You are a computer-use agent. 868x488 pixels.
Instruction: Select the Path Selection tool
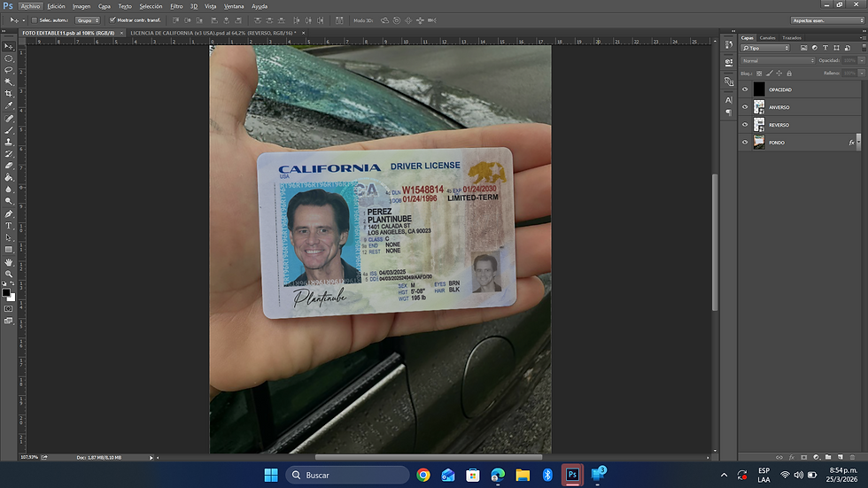[8, 237]
